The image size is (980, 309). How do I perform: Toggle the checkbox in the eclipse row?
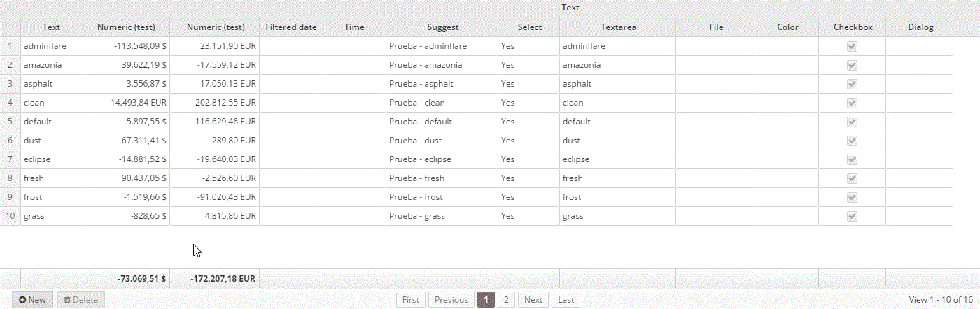852,159
